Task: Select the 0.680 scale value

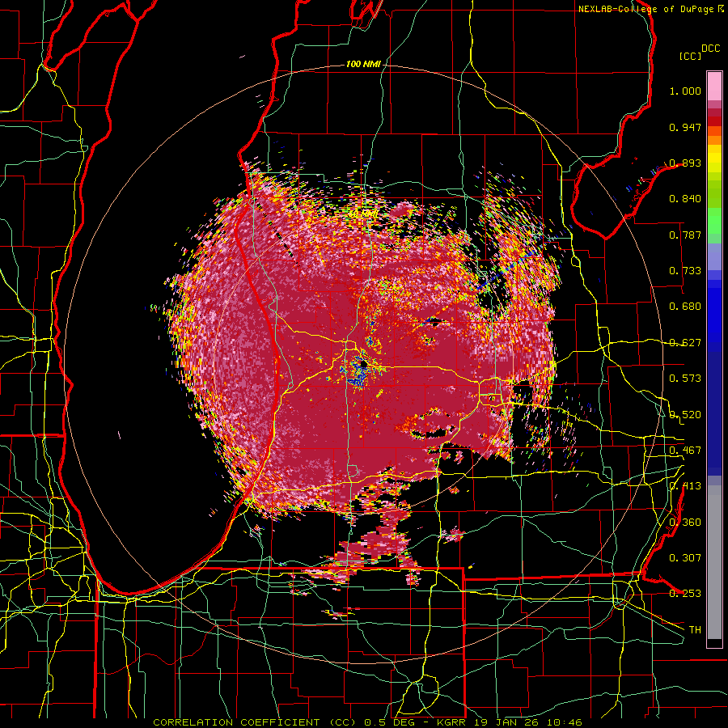Action: [685, 307]
